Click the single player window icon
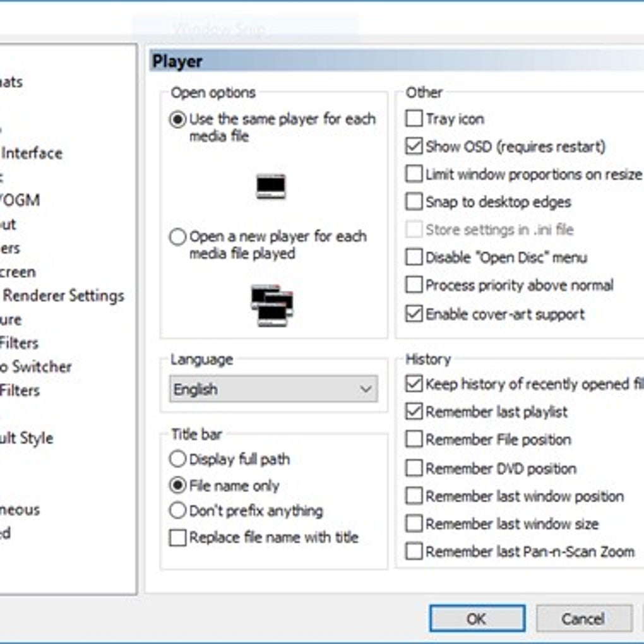The height and width of the screenshot is (644, 644). 271,186
